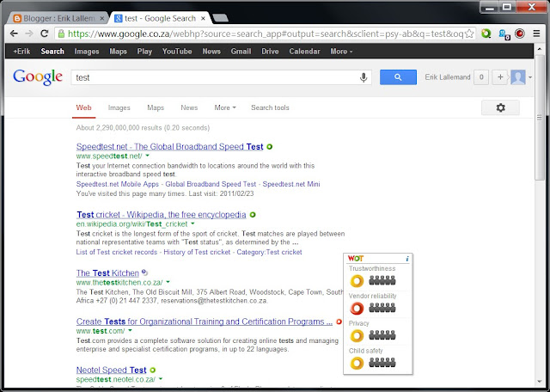
Task: Click the Privacy yellow rating ring
Action: click(357, 336)
